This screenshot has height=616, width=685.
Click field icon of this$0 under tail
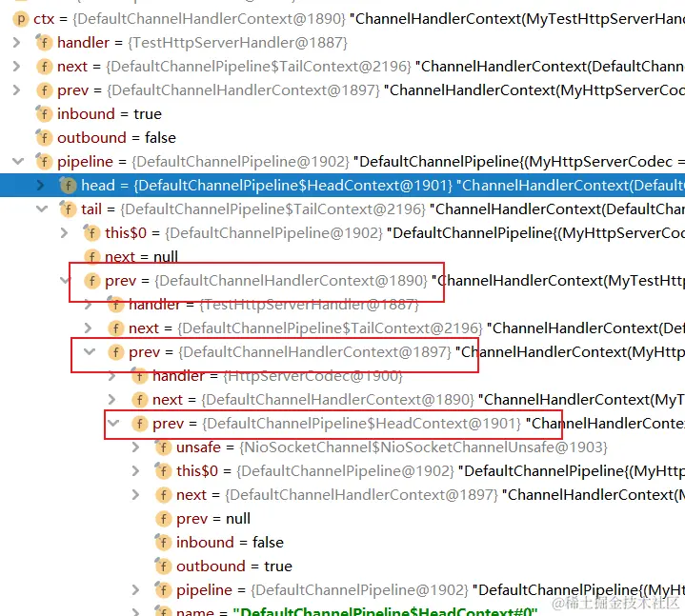click(91, 233)
